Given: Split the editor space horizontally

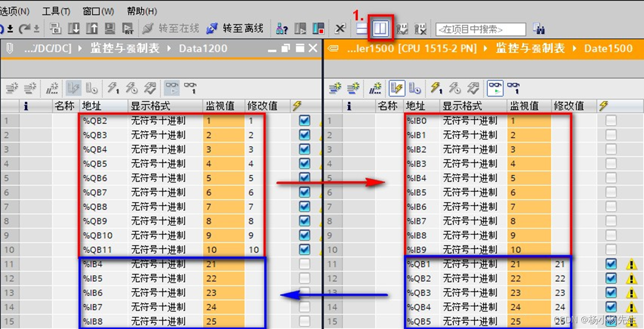Looking at the screenshot, I should tap(362, 29).
